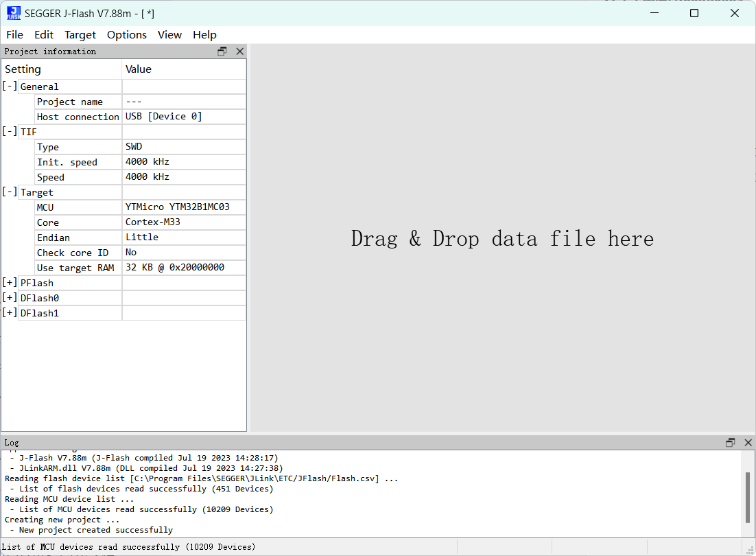Click the JLinkARM.dll V7.88m log line
756x556 pixels.
pyautogui.click(x=146, y=468)
